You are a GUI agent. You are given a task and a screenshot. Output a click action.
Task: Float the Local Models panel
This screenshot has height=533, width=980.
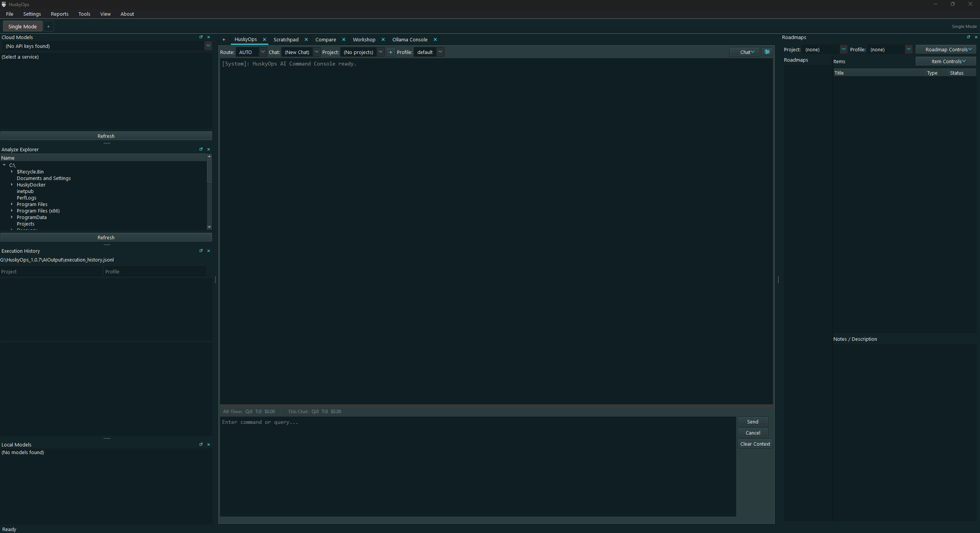point(201,445)
